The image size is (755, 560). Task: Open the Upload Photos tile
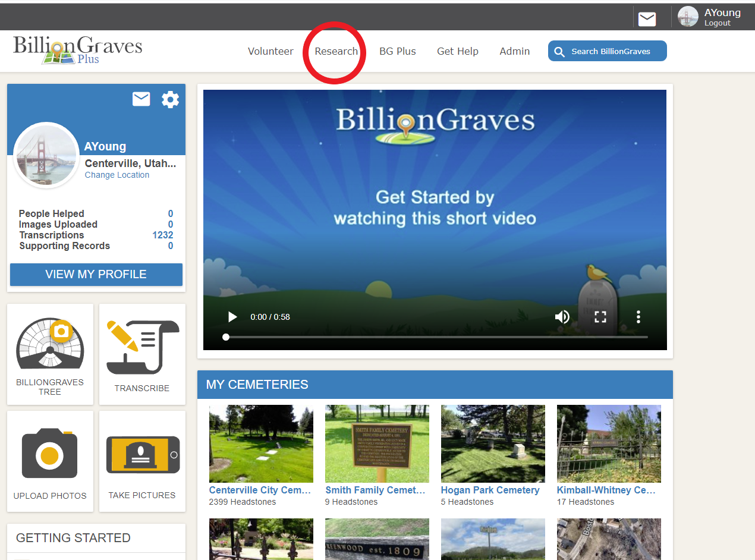coord(50,461)
